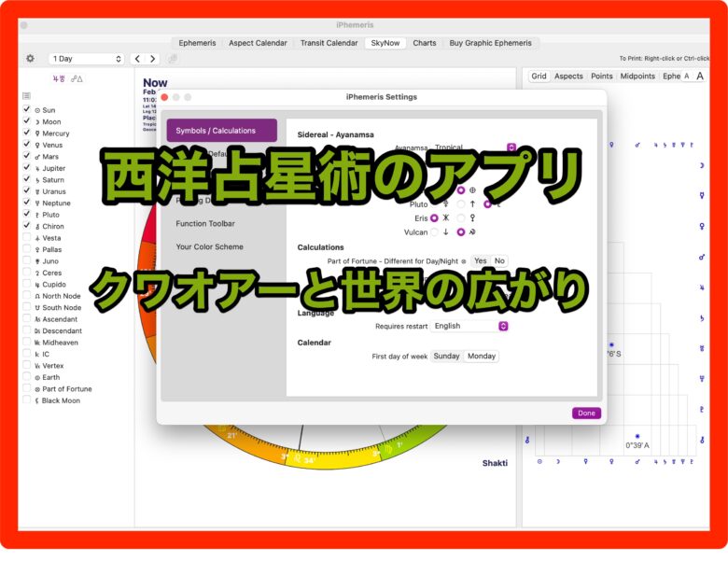Click the Sun glyph icon in list
The height and width of the screenshot is (561, 728).
tap(37, 110)
